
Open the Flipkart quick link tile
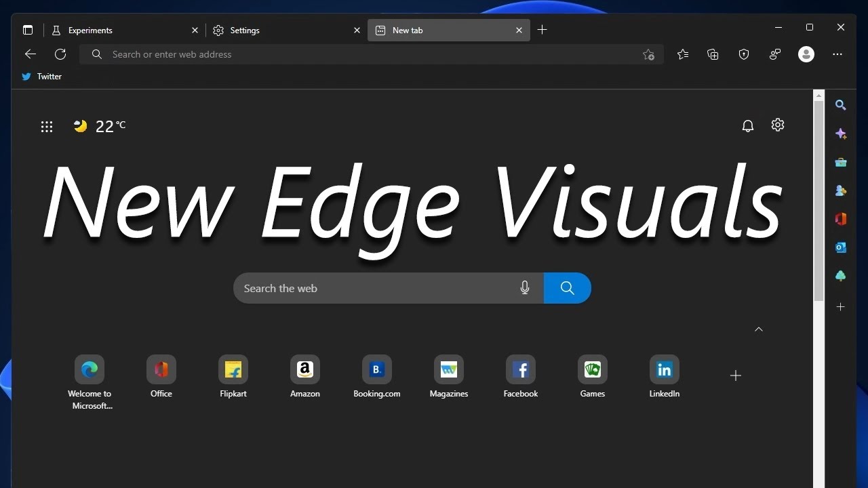(x=233, y=377)
